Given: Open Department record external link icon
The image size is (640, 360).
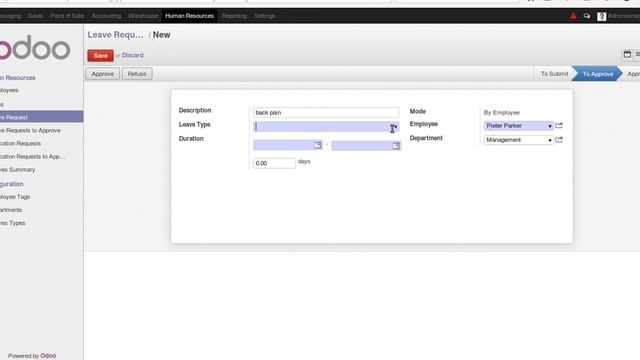Looking at the screenshot, I should coord(559,140).
